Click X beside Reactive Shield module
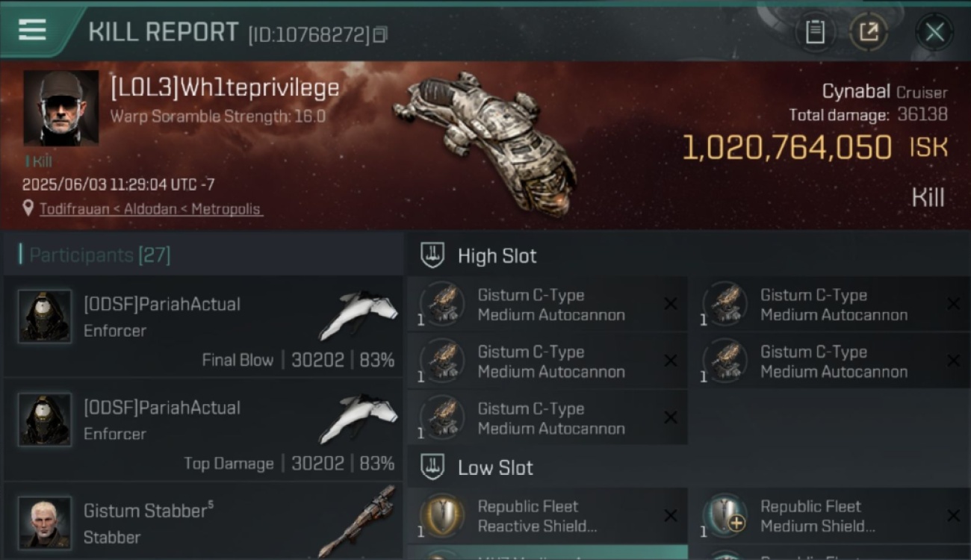The width and height of the screenshot is (971, 560). click(671, 516)
